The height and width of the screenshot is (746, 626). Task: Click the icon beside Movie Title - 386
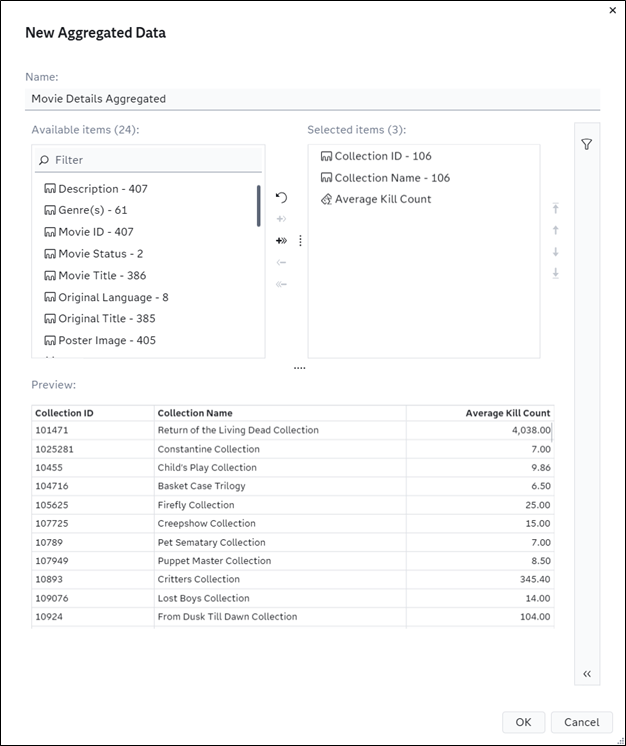pos(50,275)
